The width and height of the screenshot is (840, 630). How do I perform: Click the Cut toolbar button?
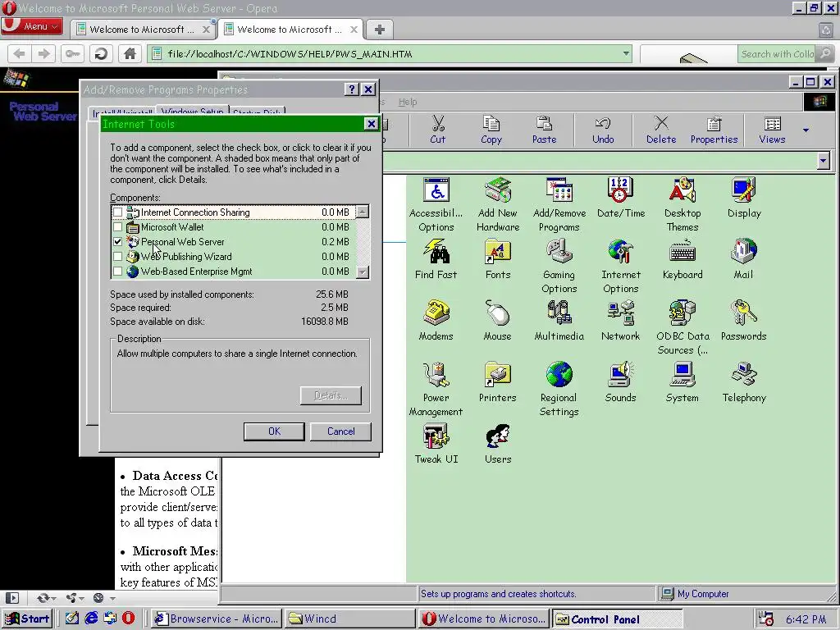click(438, 130)
